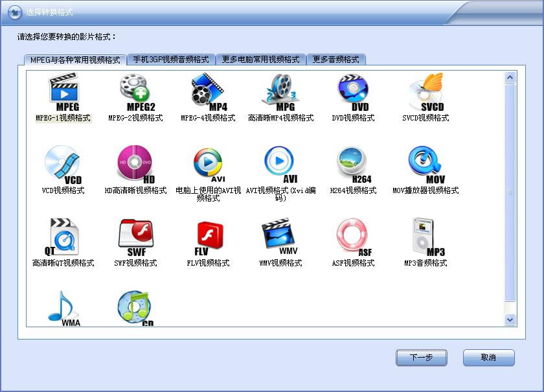This screenshot has width=544, height=392.
Task: Click the 高清晰QT视频格式 label
Action: [x=63, y=263]
